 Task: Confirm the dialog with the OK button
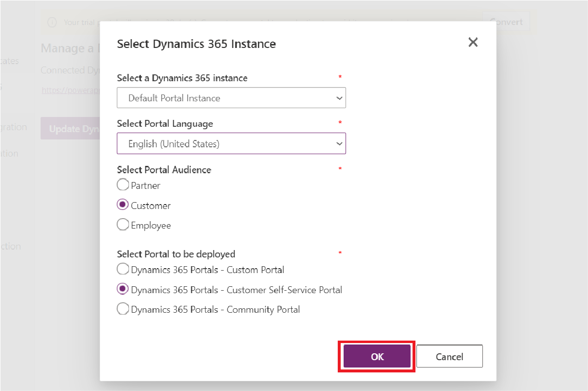377,357
